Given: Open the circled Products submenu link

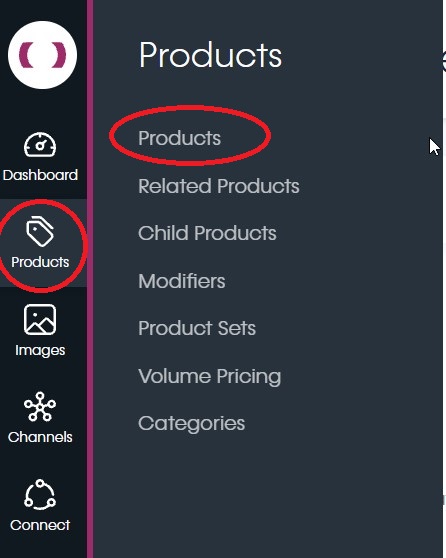Looking at the screenshot, I should 179,138.
